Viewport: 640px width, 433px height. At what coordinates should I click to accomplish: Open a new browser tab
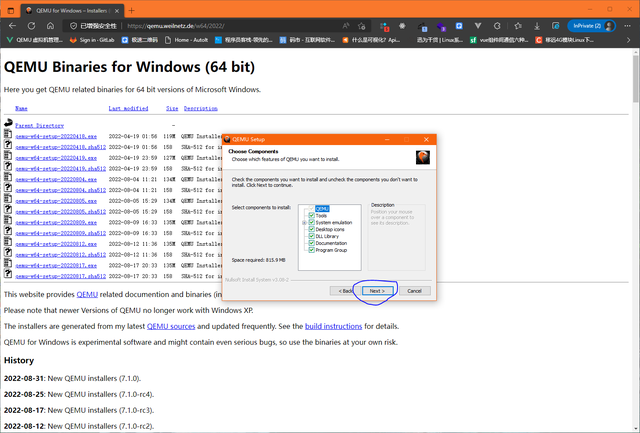point(131,11)
